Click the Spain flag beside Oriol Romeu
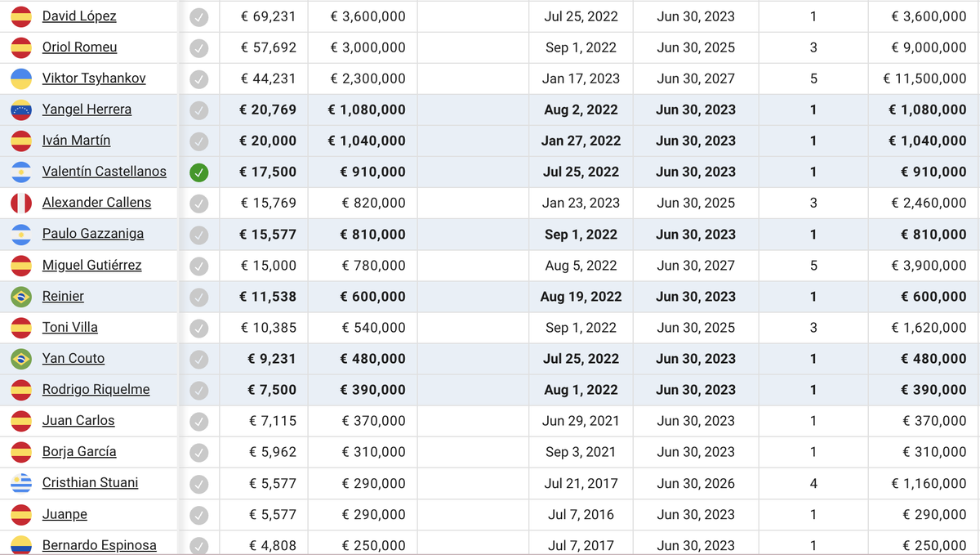The height and width of the screenshot is (555, 980). click(x=21, y=47)
